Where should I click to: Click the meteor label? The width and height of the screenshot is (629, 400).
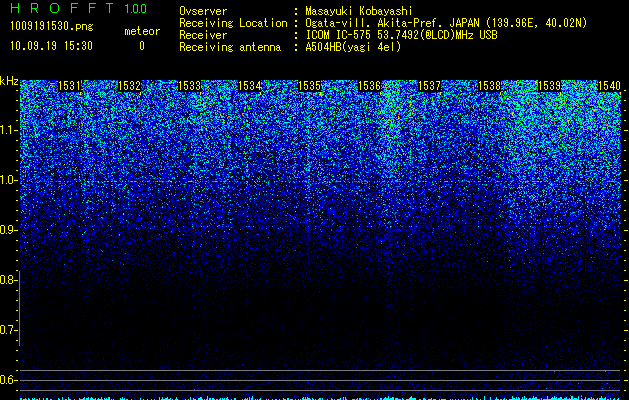click(x=142, y=31)
